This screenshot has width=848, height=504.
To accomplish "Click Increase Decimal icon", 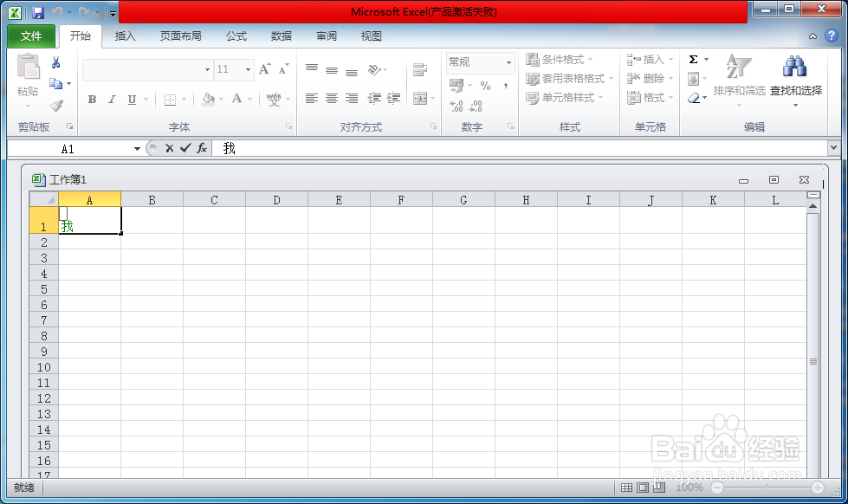I will (456, 106).
